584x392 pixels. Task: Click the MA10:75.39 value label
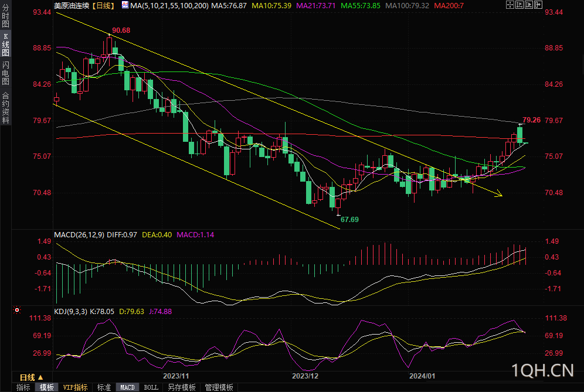click(271, 6)
